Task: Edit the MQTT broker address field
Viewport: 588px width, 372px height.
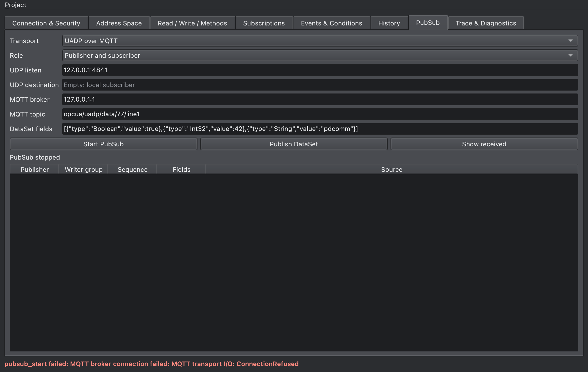Action: click(320, 99)
